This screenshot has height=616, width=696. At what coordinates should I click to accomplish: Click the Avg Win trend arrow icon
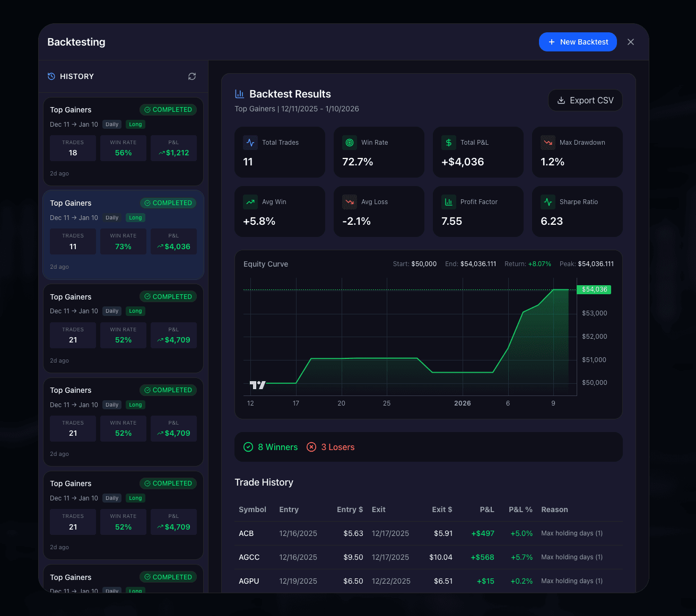click(x=250, y=201)
